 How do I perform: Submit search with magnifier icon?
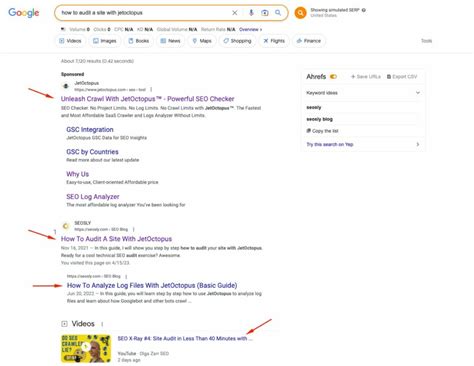278,13
